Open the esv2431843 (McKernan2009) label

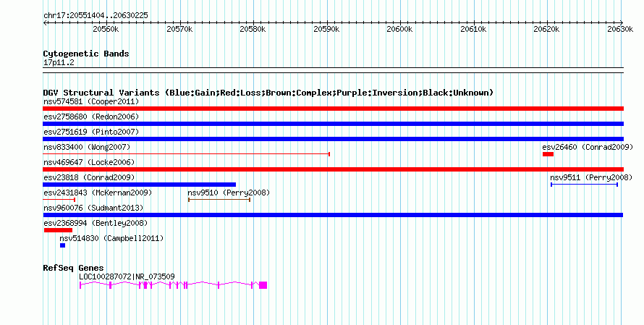pos(98,193)
